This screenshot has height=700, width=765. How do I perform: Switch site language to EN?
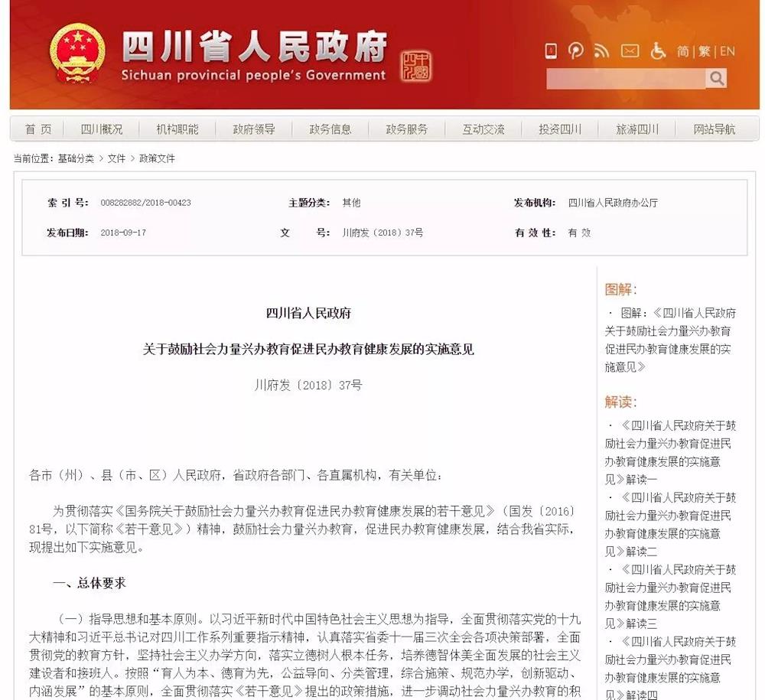click(727, 51)
